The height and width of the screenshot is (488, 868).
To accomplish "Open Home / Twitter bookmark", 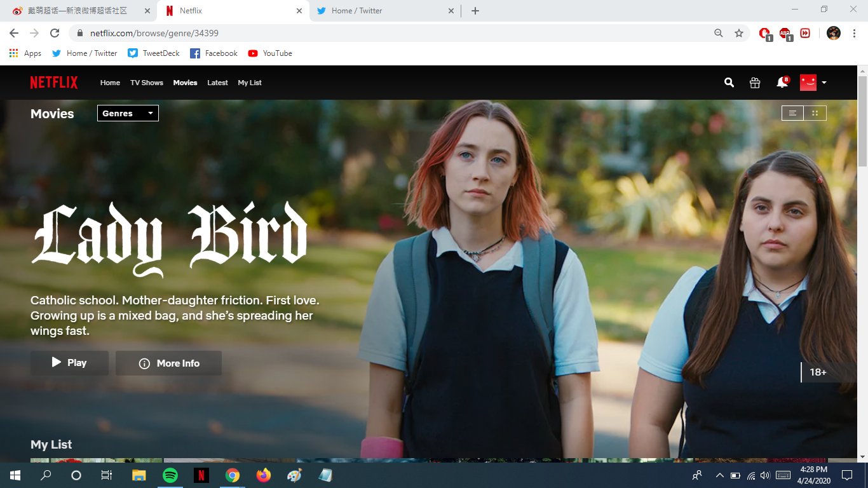I will [85, 53].
